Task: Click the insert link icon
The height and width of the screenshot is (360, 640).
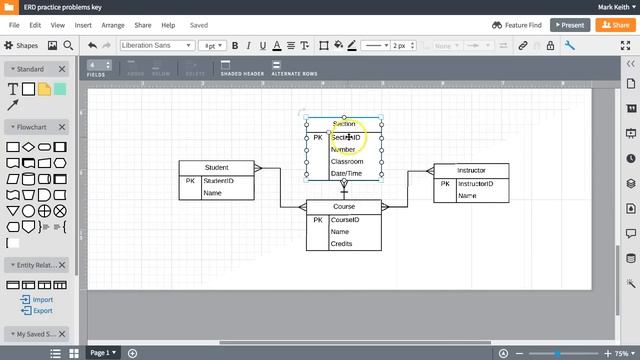Action: [523, 46]
